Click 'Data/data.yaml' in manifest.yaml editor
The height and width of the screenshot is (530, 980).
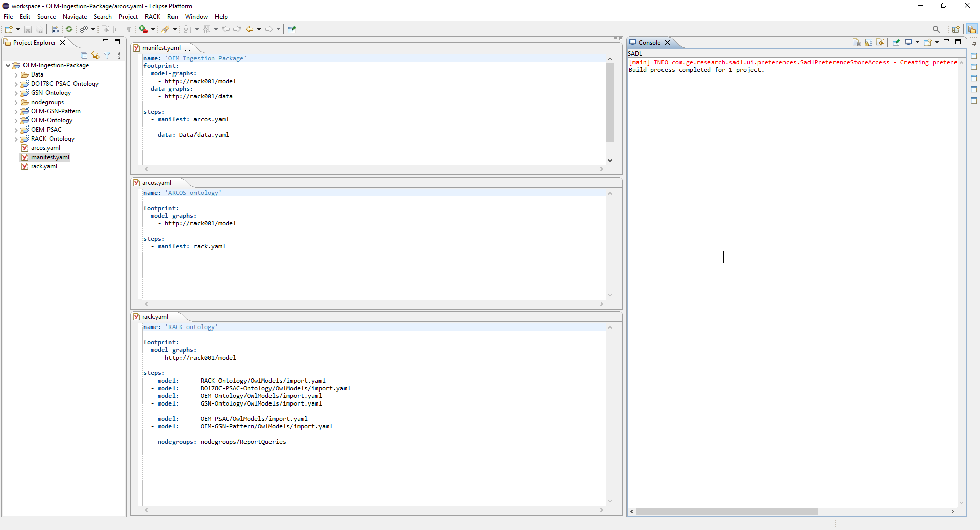[x=204, y=135]
